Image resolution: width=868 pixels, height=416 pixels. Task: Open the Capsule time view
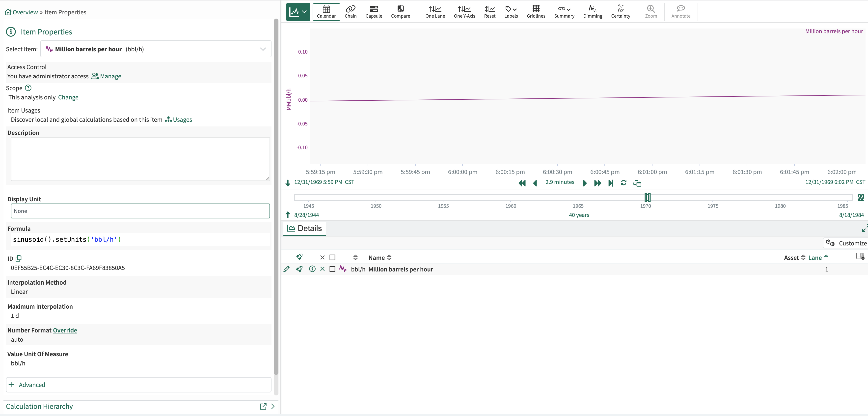tap(373, 11)
